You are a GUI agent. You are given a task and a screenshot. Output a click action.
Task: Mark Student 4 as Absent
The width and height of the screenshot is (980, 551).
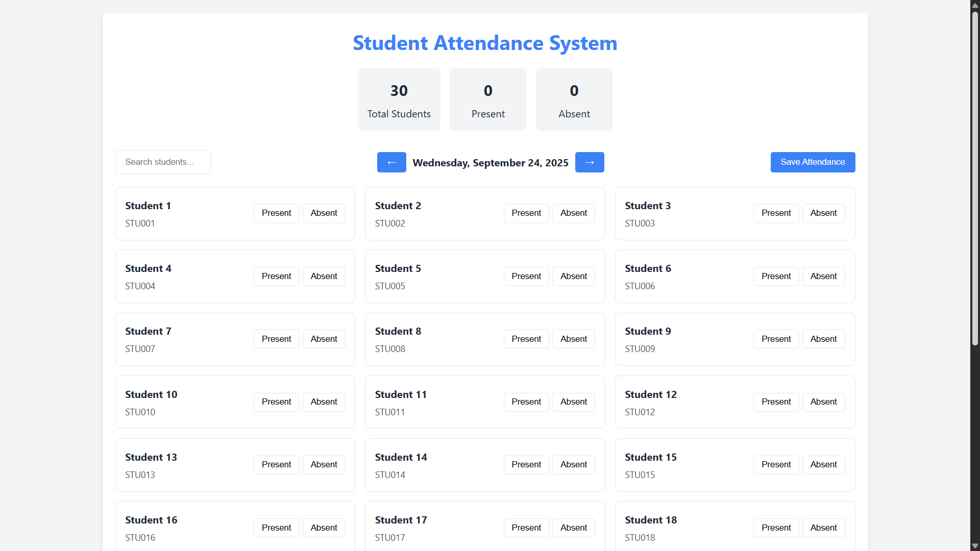pyautogui.click(x=324, y=276)
